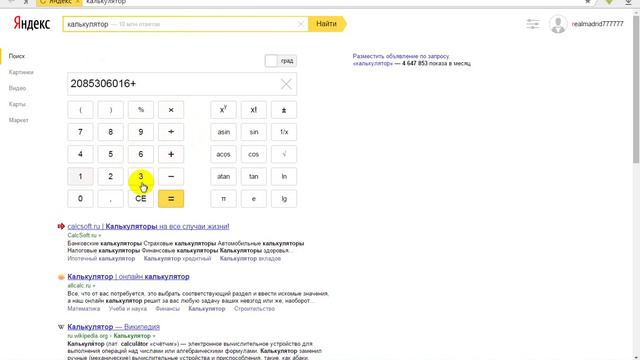Click the atan function key
Viewport: 640px width, 360px height.
point(223,176)
